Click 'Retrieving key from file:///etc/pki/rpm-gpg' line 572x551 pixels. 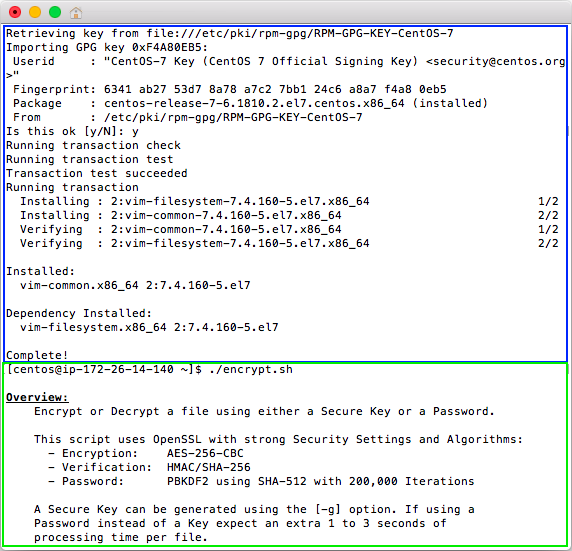click(x=230, y=33)
